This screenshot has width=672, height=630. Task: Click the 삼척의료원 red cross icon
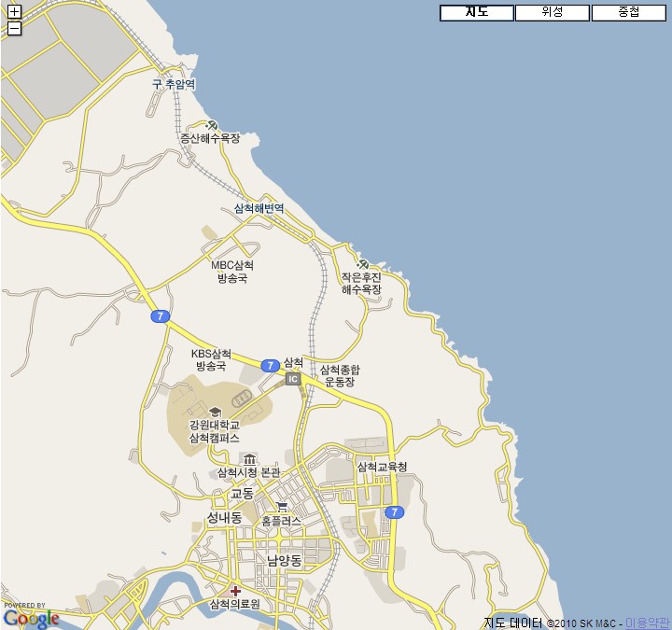click(x=235, y=592)
